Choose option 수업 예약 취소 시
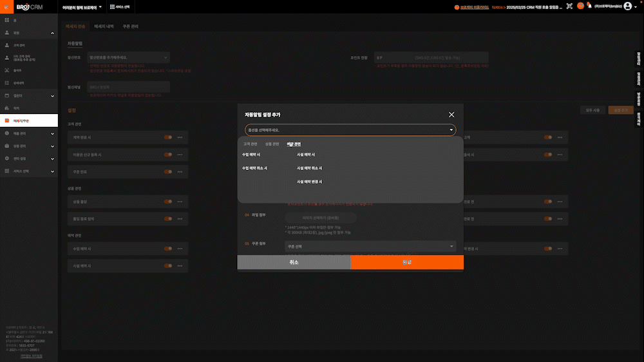This screenshot has height=362, width=644. point(254,168)
